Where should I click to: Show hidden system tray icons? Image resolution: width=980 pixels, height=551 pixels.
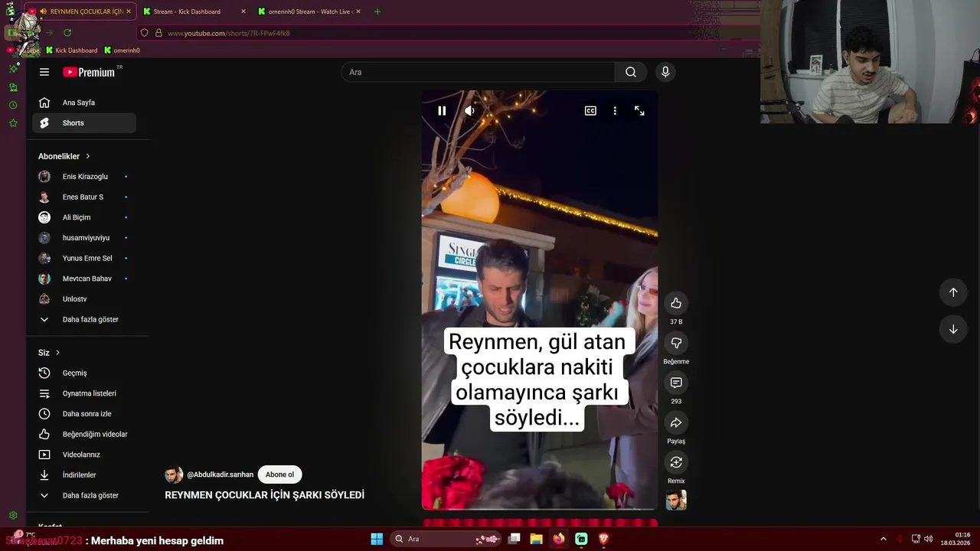883,539
